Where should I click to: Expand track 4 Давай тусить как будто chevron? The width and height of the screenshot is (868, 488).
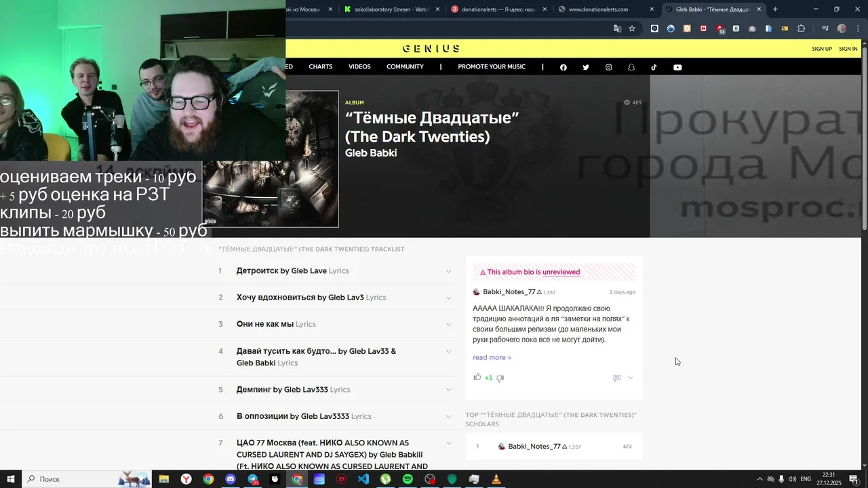448,351
